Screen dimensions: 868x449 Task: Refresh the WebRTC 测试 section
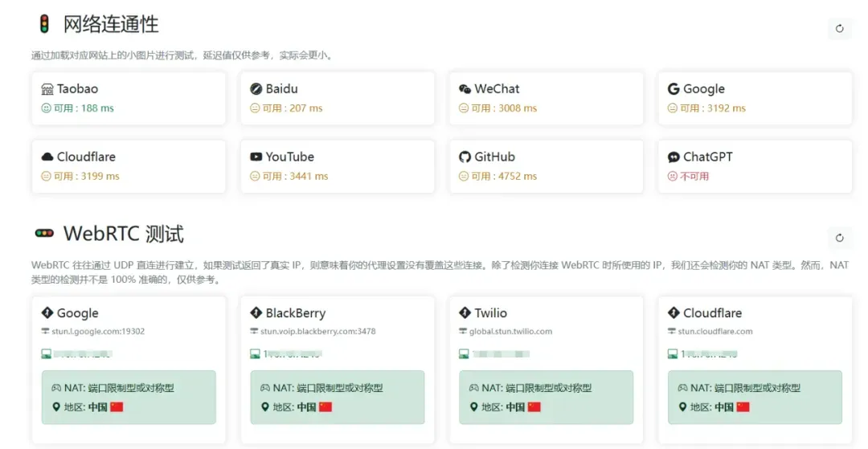tap(839, 238)
